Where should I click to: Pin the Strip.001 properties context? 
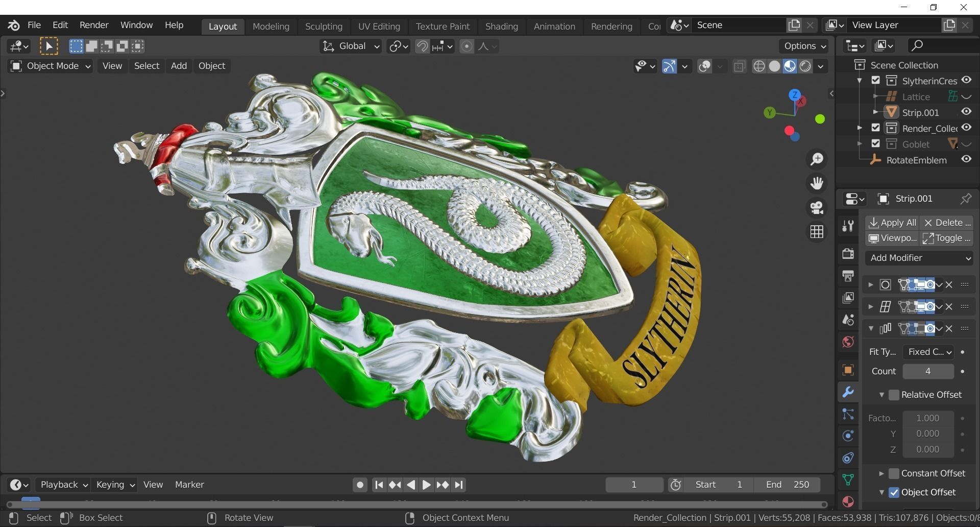[x=965, y=199]
